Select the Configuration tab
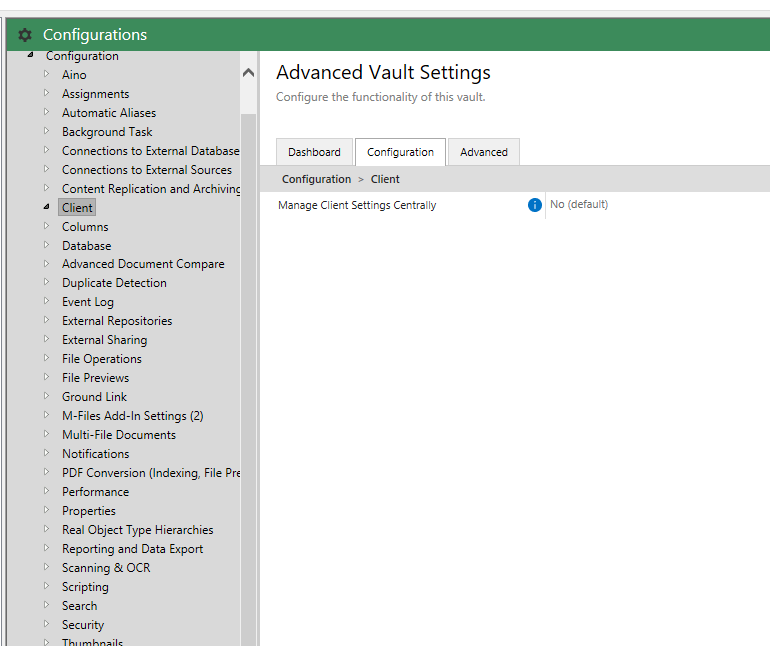This screenshot has height=646, width=770. pyautogui.click(x=400, y=152)
